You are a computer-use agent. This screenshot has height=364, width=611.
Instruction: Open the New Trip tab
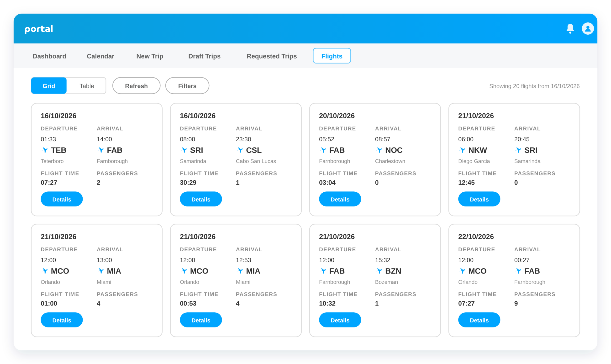tap(150, 56)
